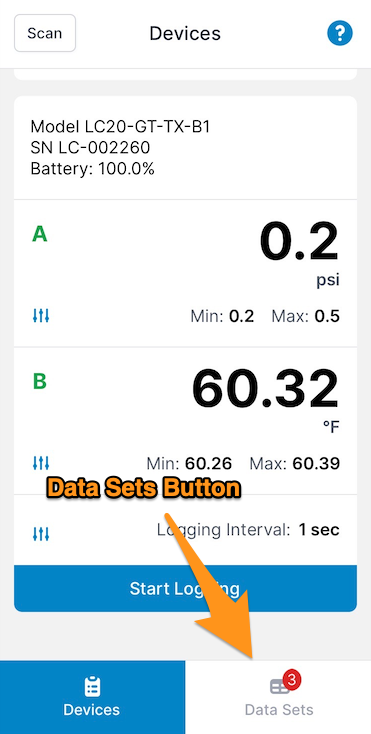Tap the Data Sets table icon
Image resolution: width=371 pixels, height=734 pixels.
[x=280, y=687]
